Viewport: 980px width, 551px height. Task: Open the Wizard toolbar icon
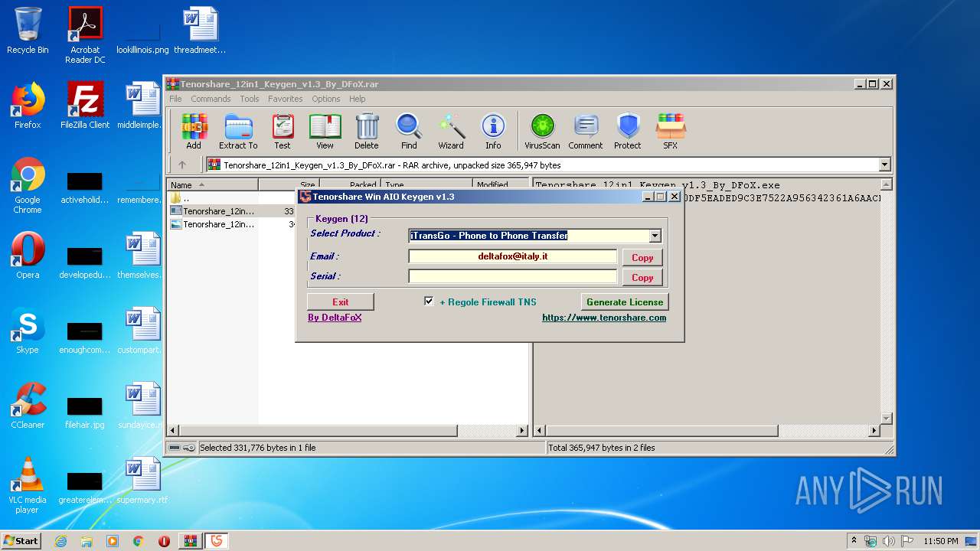point(451,132)
